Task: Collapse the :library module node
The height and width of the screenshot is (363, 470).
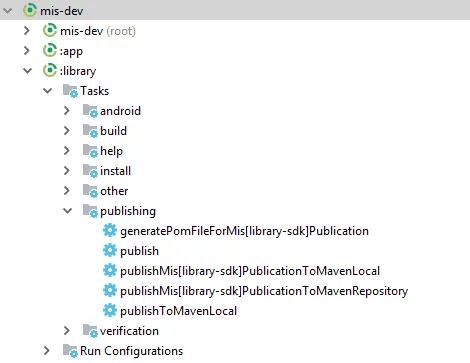Action: [x=27, y=71]
